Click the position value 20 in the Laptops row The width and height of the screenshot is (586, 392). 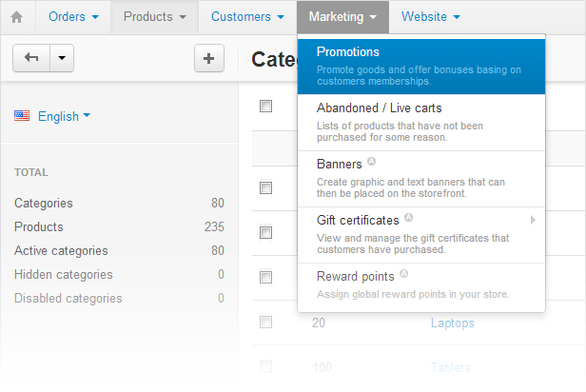pos(318,323)
